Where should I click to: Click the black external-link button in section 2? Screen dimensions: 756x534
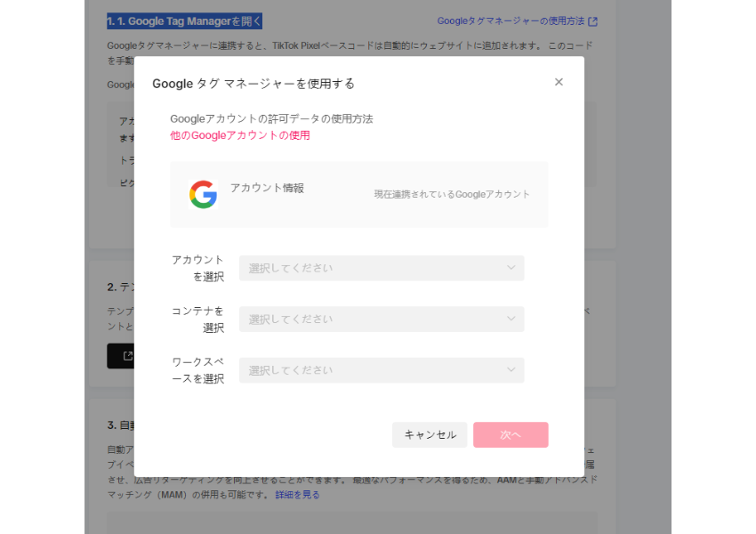point(121,356)
